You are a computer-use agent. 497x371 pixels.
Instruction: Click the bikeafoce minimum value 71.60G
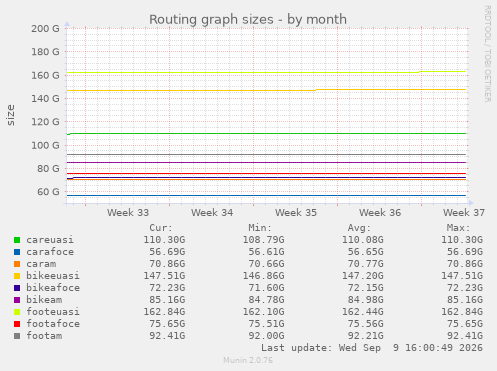(266, 288)
